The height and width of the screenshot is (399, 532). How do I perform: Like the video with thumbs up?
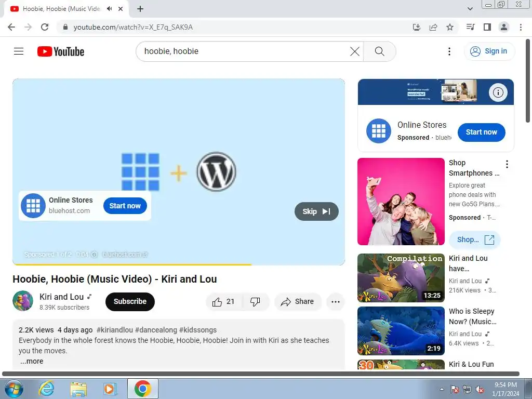pos(223,301)
